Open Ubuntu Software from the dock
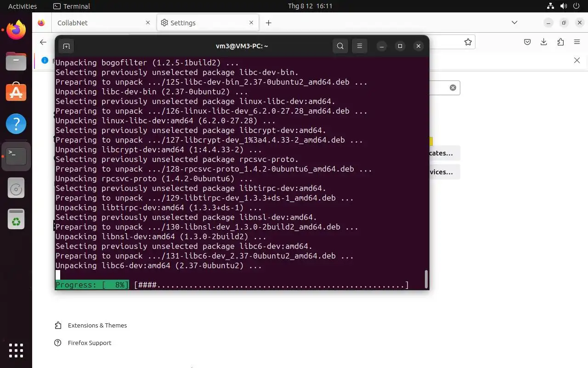The width and height of the screenshot is (588, 368). (16, 92)
